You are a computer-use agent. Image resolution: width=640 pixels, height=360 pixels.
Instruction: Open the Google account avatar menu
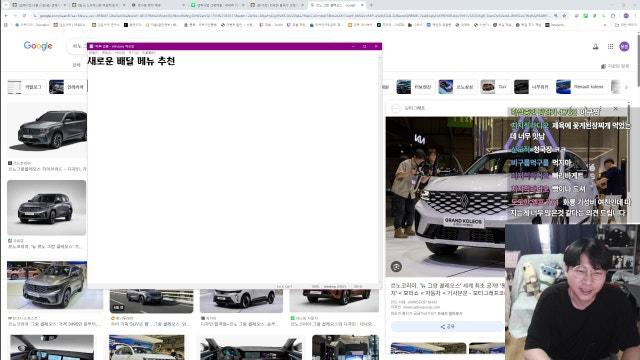[624, 47]
